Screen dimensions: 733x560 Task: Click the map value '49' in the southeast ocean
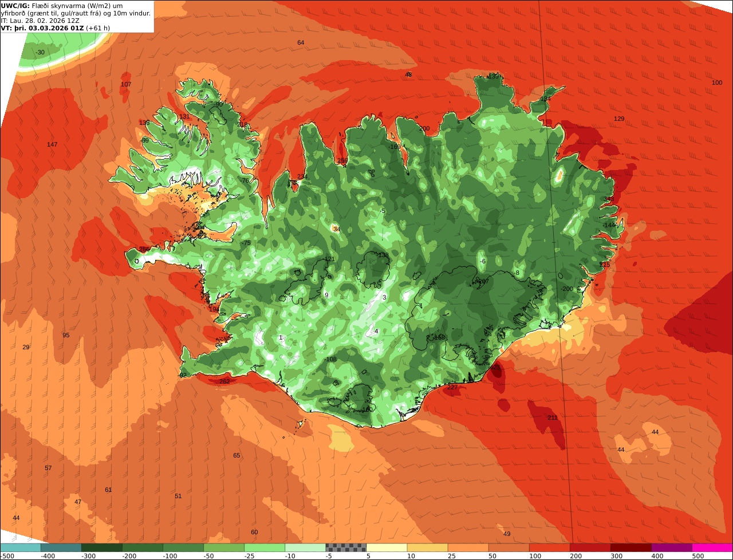[x=507, y=534]
